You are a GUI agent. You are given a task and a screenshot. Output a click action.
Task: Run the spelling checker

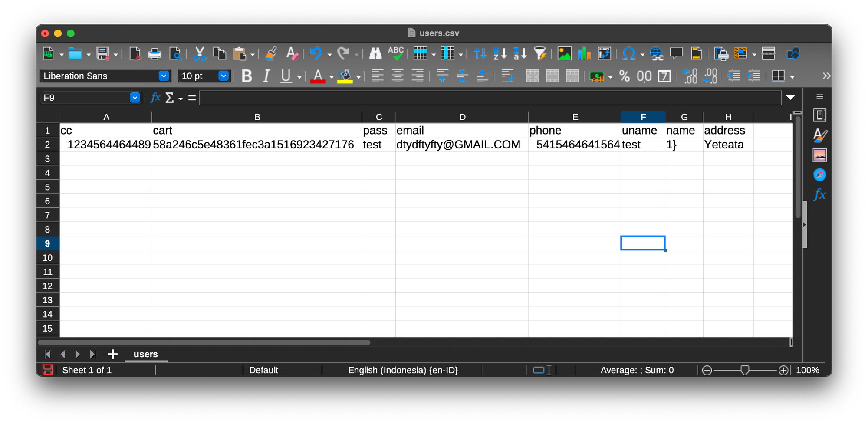396,53
